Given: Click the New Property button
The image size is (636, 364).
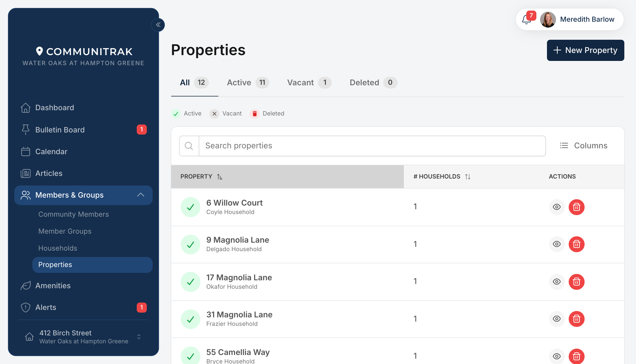Looking at the screenshot, I should pos(585,50).
